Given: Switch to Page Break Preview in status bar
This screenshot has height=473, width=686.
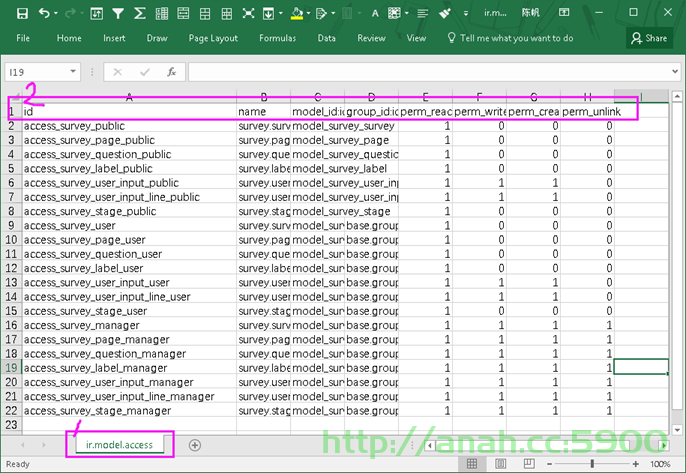Looking at the screenshot, I should click(x=529, y=464).
